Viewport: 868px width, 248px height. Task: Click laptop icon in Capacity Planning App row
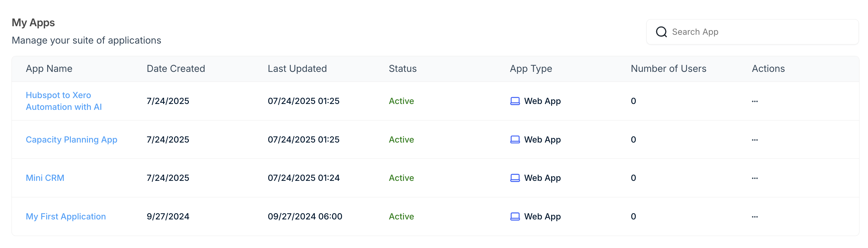pos(515,140)
